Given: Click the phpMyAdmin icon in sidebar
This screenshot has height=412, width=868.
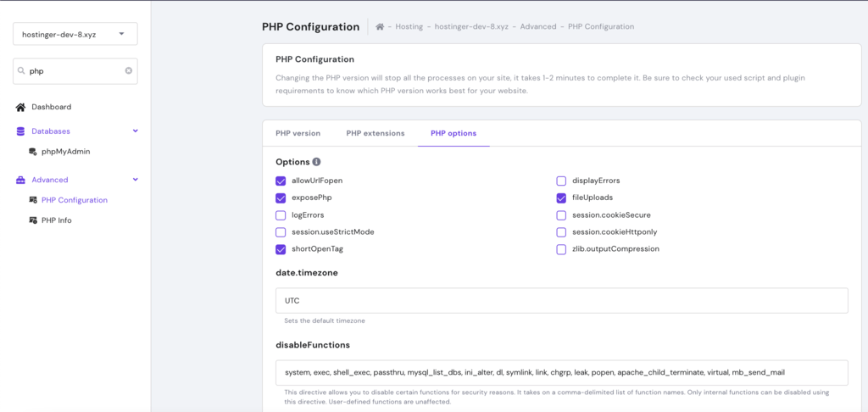Looking at the screenshot, I should (x=33, y=152).
